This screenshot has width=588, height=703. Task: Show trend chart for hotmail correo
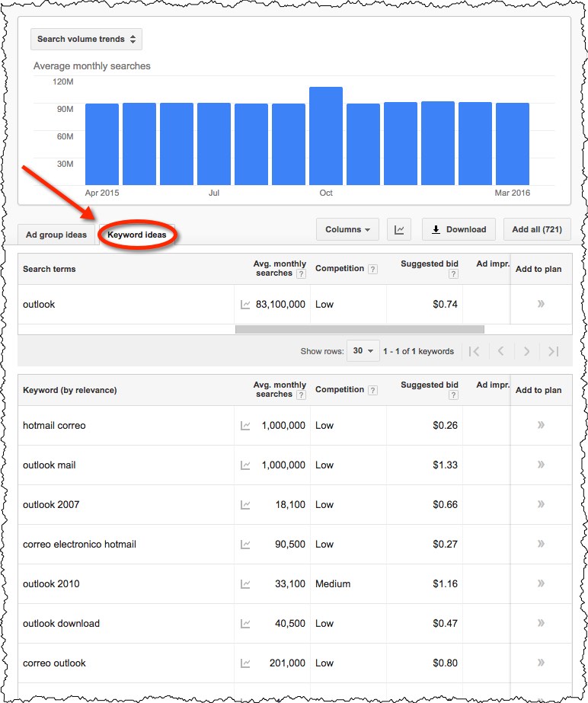[x=245, y=426]
